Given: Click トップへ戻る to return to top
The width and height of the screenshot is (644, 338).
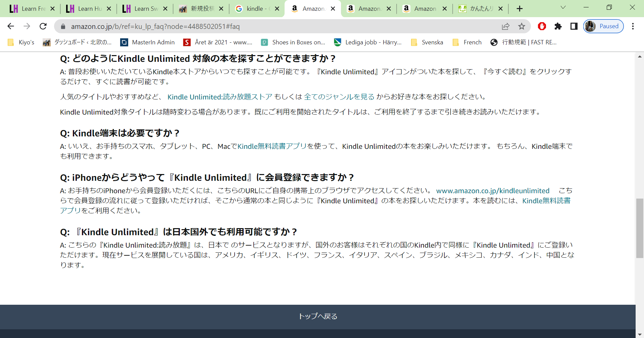Looking at the screenshot, I should tap(318, 316).
